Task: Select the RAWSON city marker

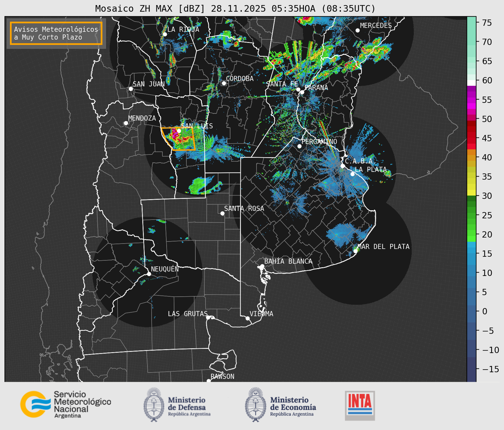Action: click(209, 381)
